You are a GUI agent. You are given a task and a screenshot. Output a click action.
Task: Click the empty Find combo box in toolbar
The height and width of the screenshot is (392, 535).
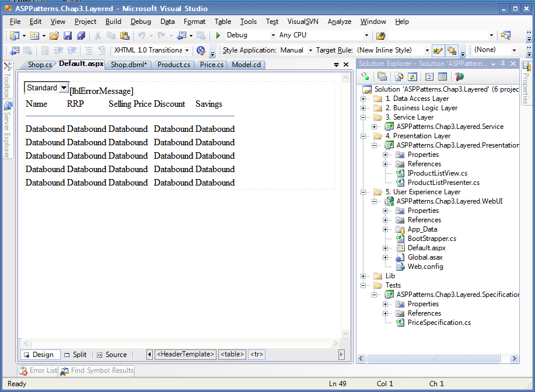coord(442,35)
